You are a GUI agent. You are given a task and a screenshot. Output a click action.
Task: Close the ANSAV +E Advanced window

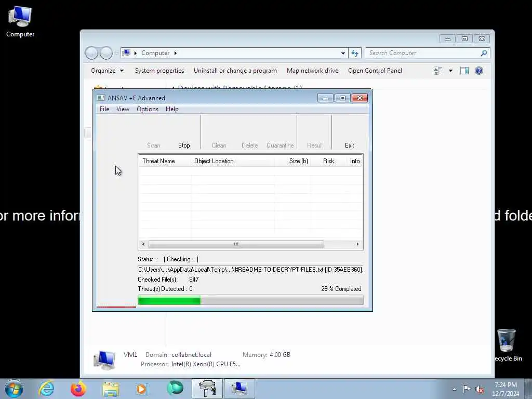point(360,98)
